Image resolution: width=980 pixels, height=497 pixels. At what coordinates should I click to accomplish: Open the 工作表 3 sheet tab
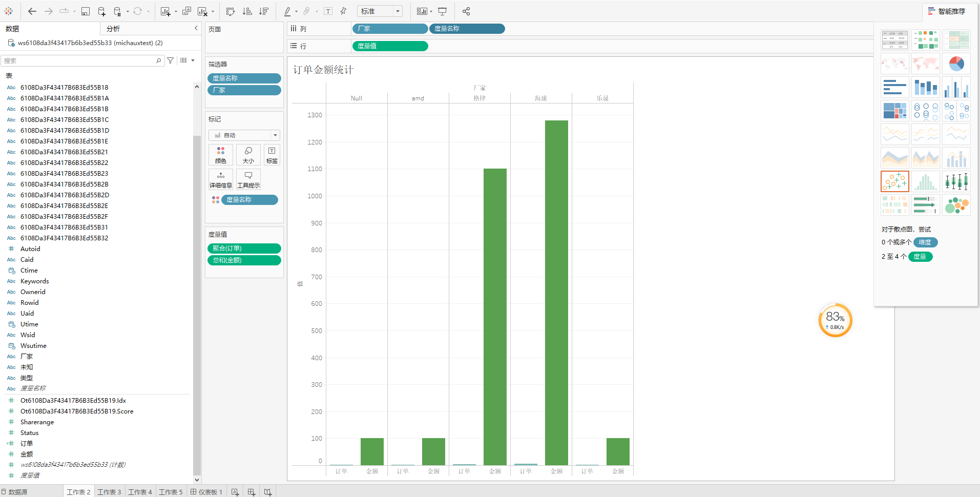[x=109, y=492]
